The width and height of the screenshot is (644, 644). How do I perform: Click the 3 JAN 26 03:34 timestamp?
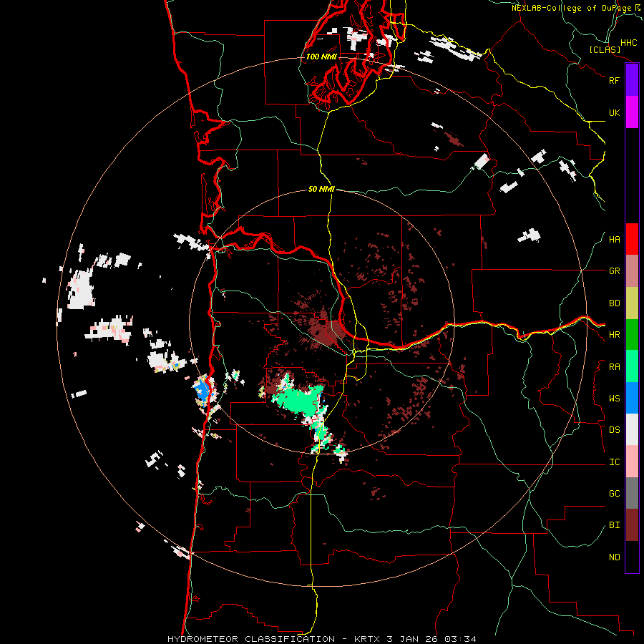point(431,639)
